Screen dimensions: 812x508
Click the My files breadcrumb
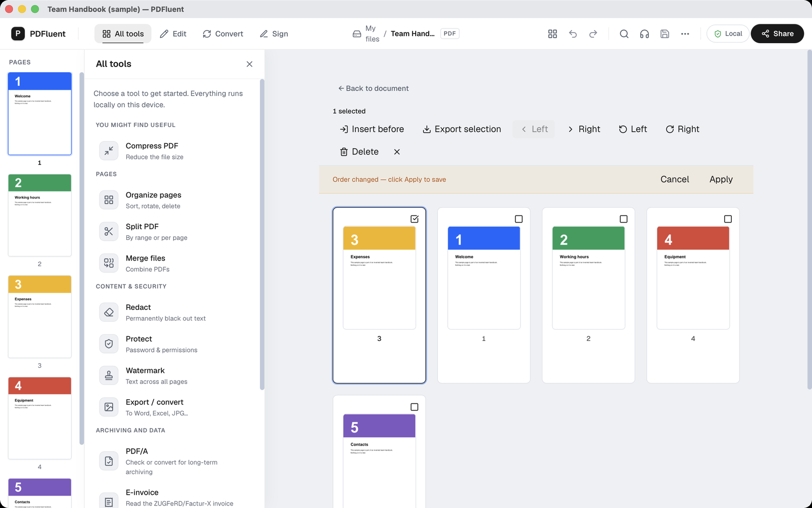pos(372,34)
